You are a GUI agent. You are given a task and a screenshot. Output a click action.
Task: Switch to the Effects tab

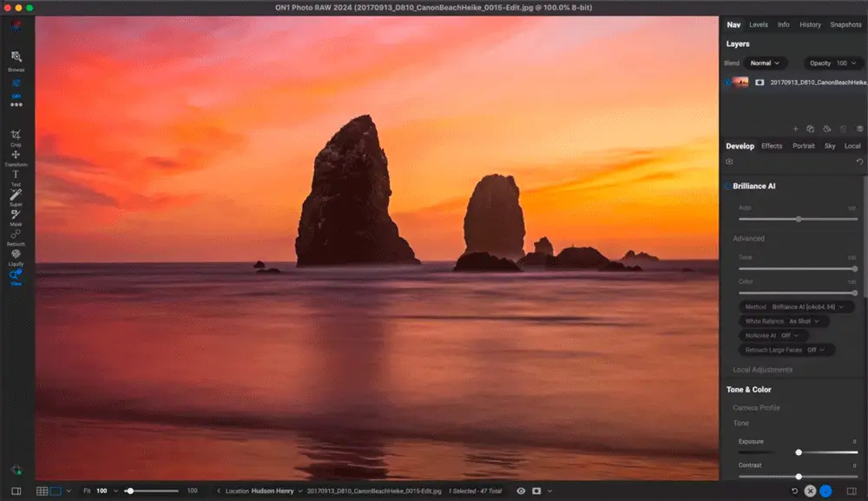click(x=771, y=146)
